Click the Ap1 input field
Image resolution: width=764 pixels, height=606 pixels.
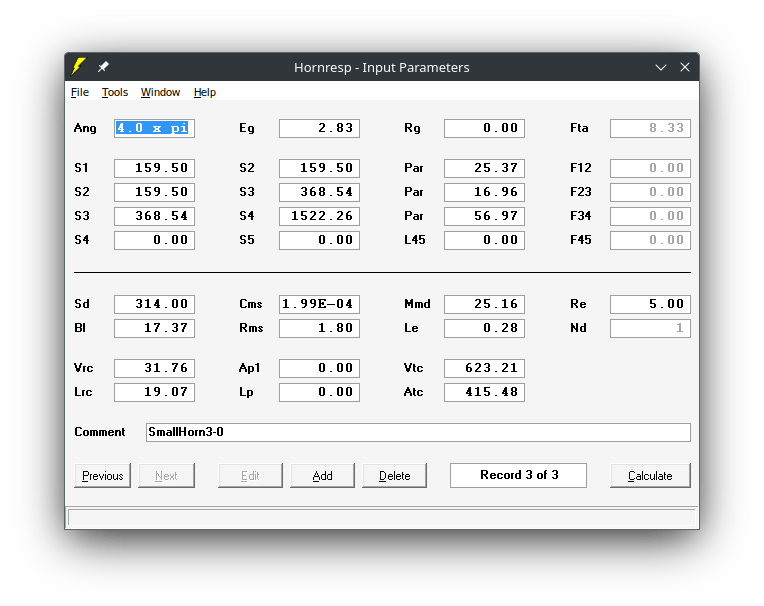click(319, 368)
